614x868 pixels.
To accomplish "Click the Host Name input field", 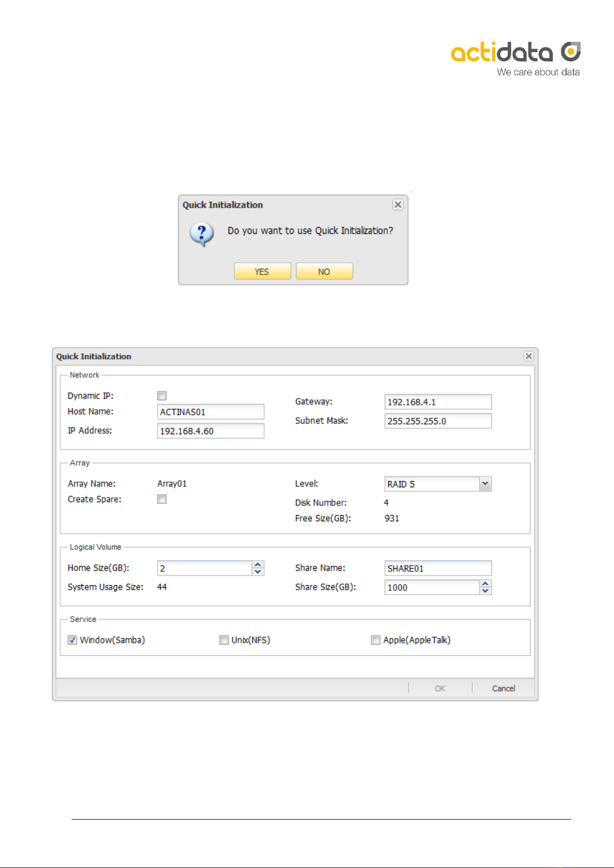I will 210,412.
